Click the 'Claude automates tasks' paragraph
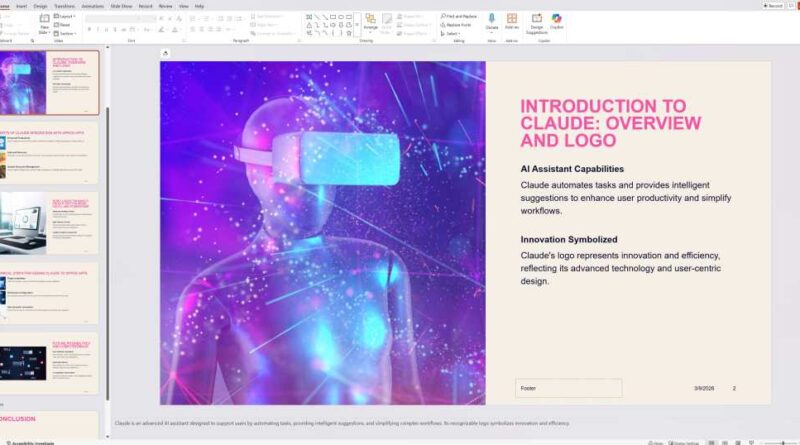The height and width of the screenshot is (445, 800). [626, 198]
